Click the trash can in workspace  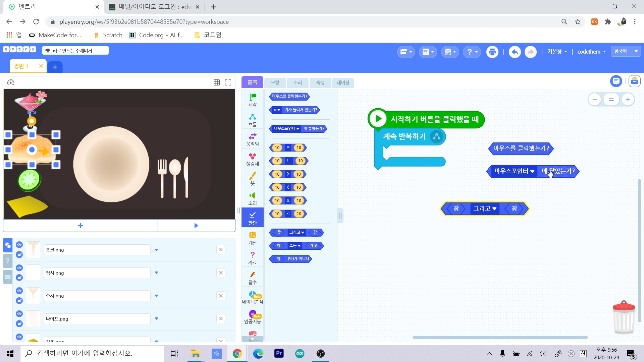click(x=624, y=317)
